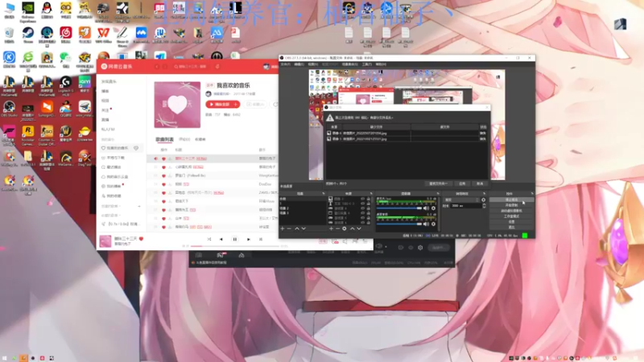Open source properties gear in sources toolbar
Viewport: 644px width, 362px height.
click(345, 228)
